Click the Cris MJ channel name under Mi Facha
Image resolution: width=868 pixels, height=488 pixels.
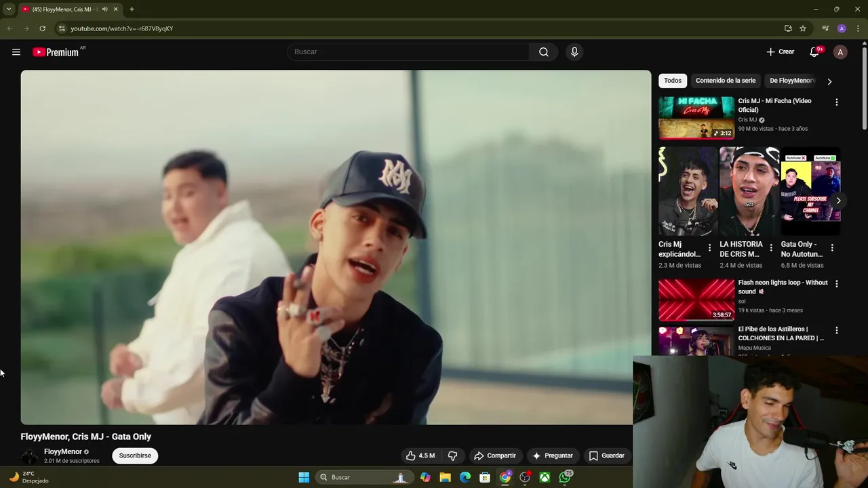tap(747, 120)
